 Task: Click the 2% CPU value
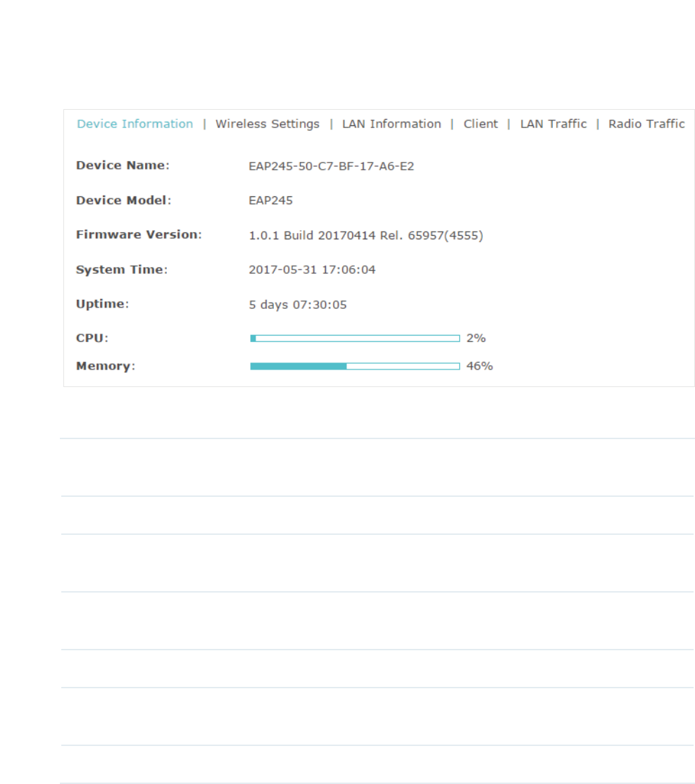tap(476, 339)
